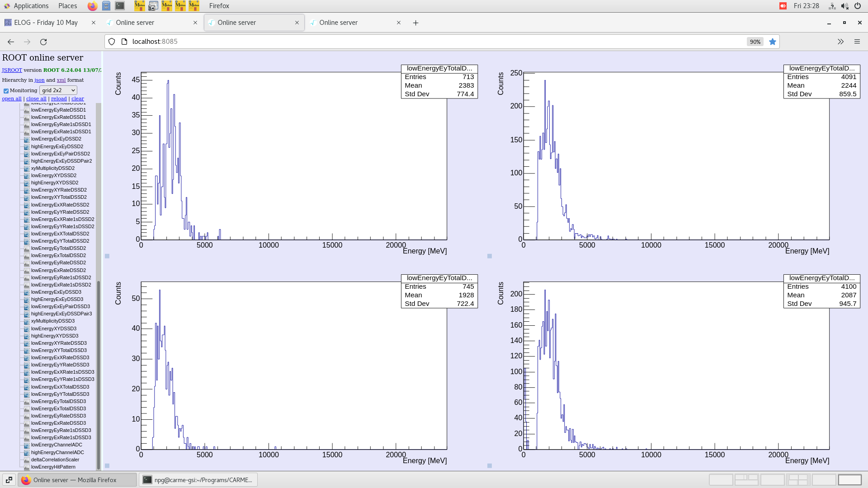Click the bookmark star in the address bar

[773, 42]
